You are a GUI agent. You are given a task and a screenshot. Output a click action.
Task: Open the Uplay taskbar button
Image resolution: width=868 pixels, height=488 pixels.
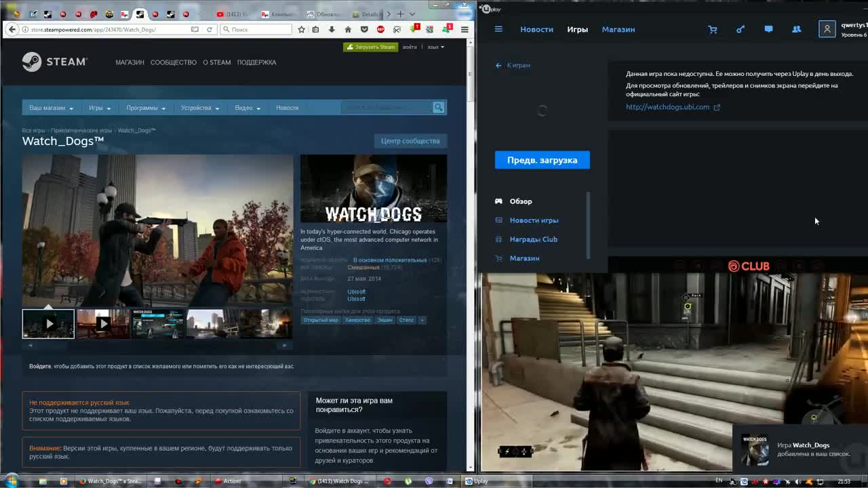[x=496, y=481]
